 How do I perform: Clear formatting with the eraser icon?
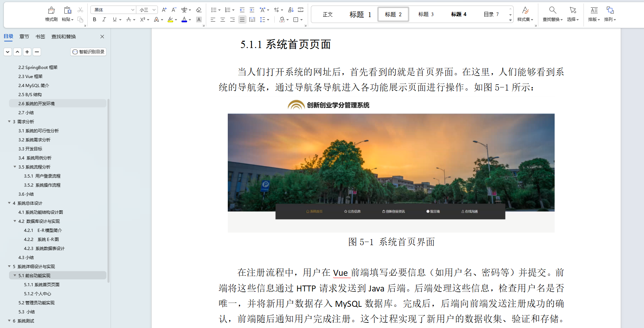pos(199,10)
